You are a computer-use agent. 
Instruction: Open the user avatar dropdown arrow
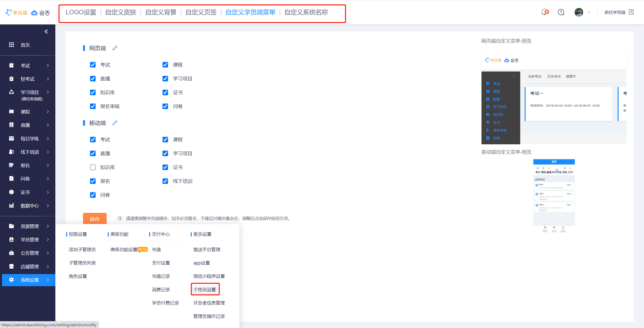(589, 12)
